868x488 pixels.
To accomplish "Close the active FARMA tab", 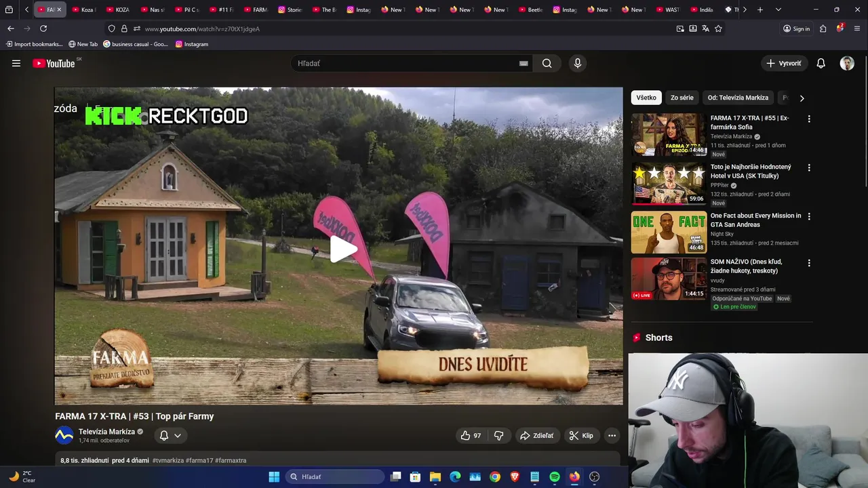I will [x=59, y=9].
